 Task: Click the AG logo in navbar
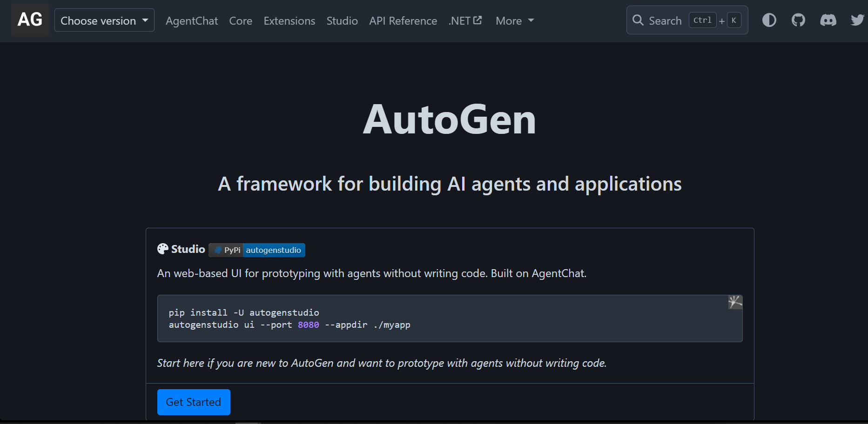30,20
